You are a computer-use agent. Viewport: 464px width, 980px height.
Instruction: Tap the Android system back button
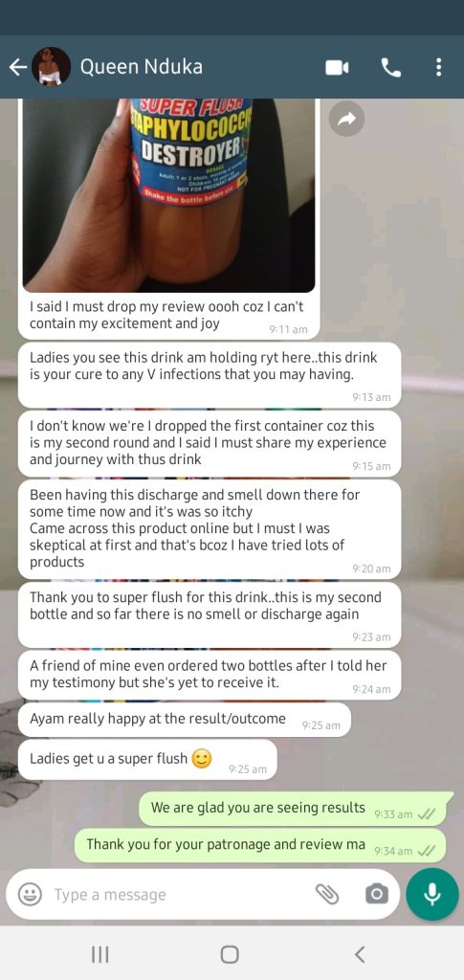point(359,954)
